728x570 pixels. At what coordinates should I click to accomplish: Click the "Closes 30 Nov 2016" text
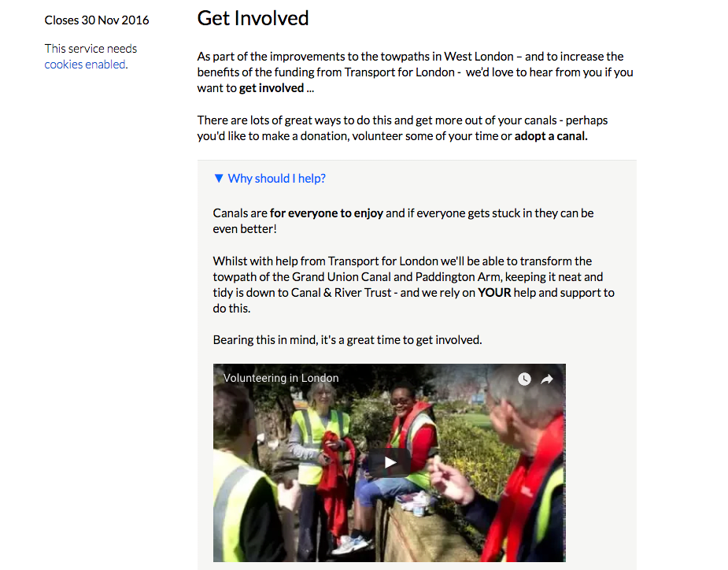pyautogui.click(x=97, y=20)
